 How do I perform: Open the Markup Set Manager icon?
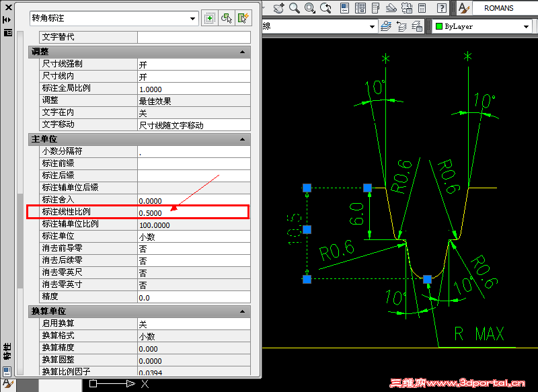tap(407, 8)
